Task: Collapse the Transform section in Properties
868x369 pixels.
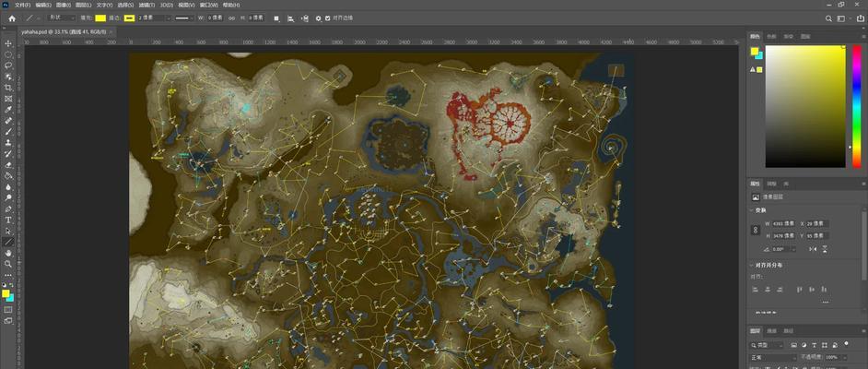Action: [x=752, y=210]
